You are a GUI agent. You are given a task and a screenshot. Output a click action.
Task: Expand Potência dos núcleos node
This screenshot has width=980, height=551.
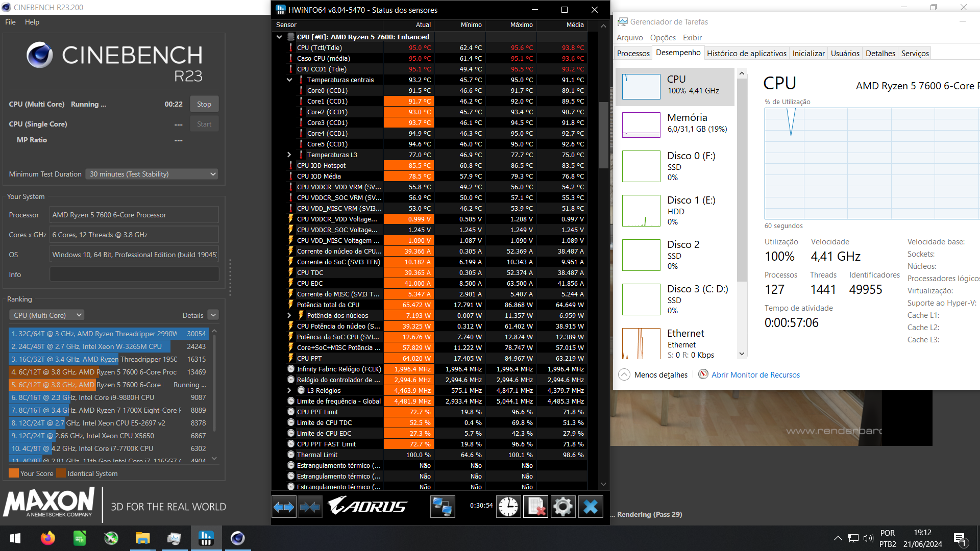(289, 315)
